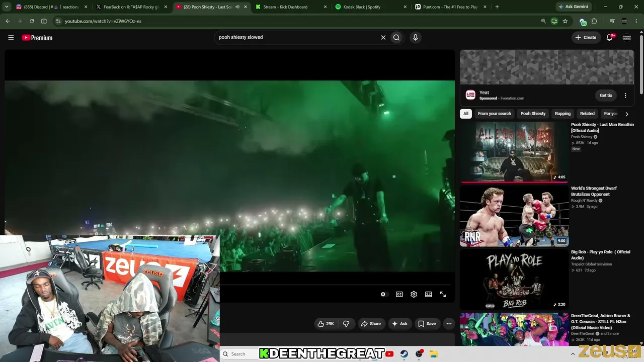Image resolution: width=644 pixels, height=362 pixels.
Task: Show more filter chips with the arrow
Action: coord(627,114)
